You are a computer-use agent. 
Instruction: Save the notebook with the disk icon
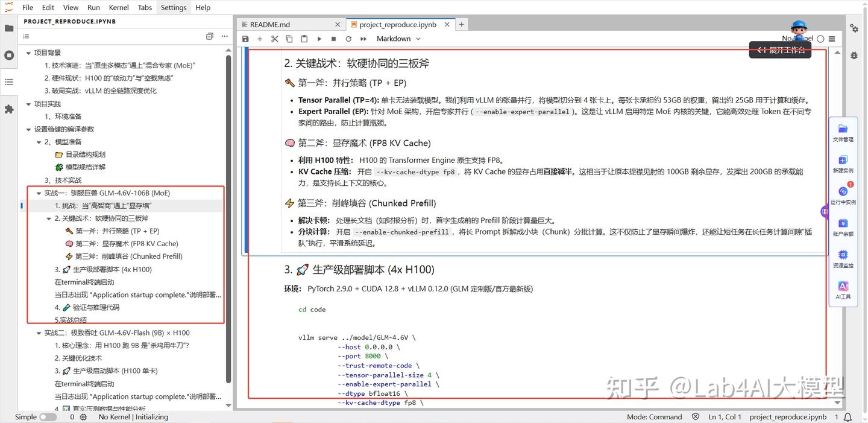tap(245, 39)
